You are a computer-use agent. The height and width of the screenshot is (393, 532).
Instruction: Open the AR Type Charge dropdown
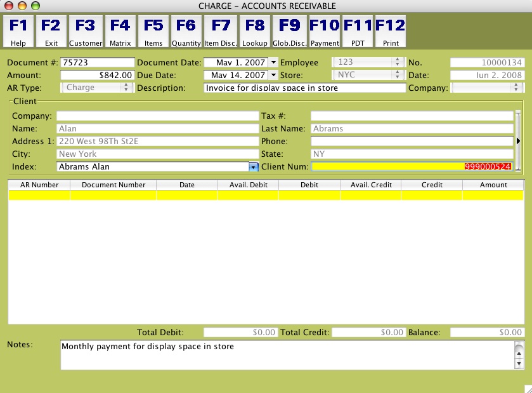pyautogui.click(x=98, y=88)
